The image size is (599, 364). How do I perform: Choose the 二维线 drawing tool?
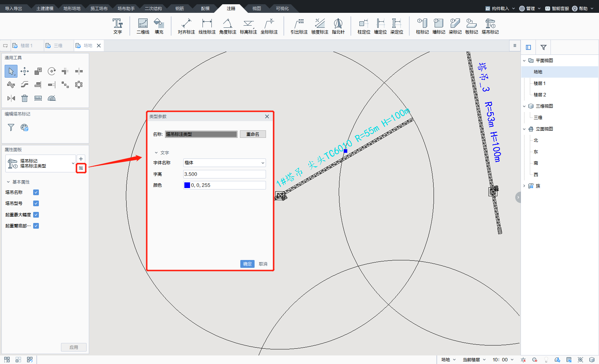(x=143, y=26)
